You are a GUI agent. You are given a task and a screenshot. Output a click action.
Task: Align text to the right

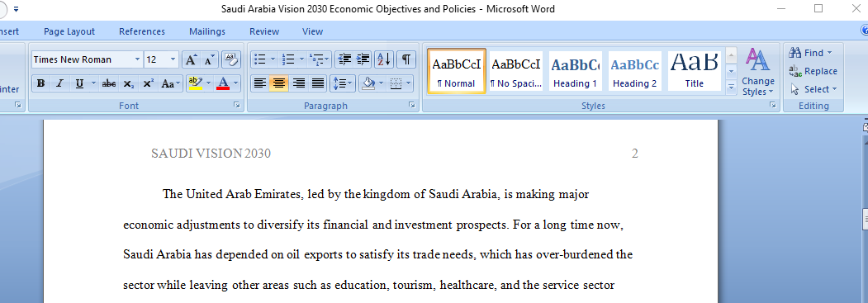pyautogui.click(x=298, y=83)
